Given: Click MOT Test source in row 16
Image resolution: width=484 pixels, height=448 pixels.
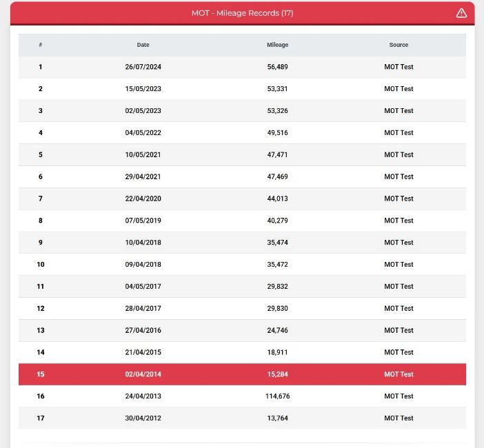Looking at the screenshot, I should tap(399, 396).
